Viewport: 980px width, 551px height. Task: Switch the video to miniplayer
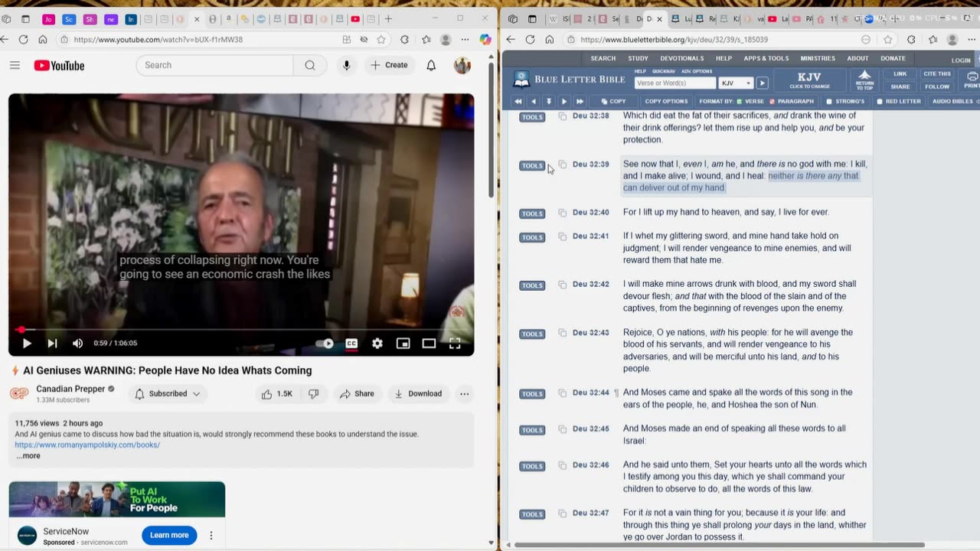pyautogui.click(x=403, y=344)
